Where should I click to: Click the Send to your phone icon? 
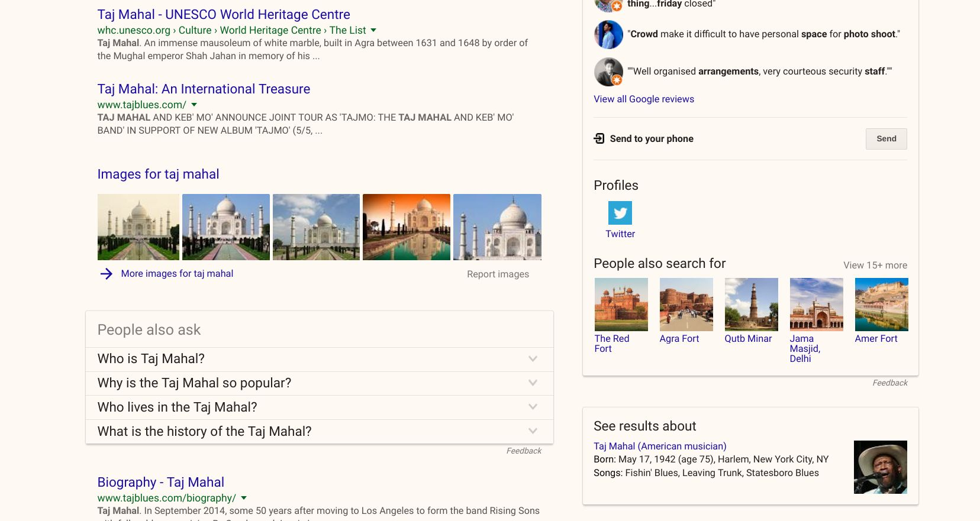pos(599,138)
